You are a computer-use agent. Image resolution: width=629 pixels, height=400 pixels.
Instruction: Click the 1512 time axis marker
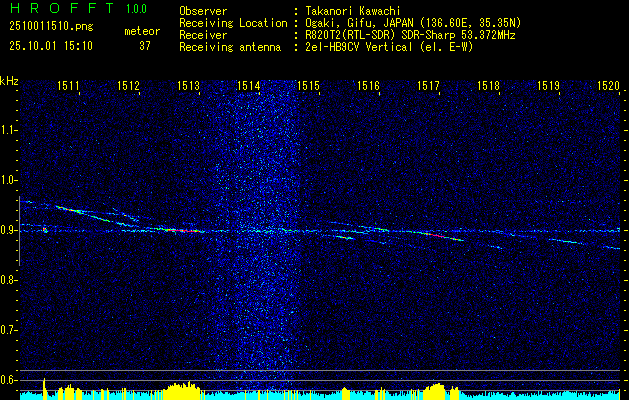coord(128,85)
